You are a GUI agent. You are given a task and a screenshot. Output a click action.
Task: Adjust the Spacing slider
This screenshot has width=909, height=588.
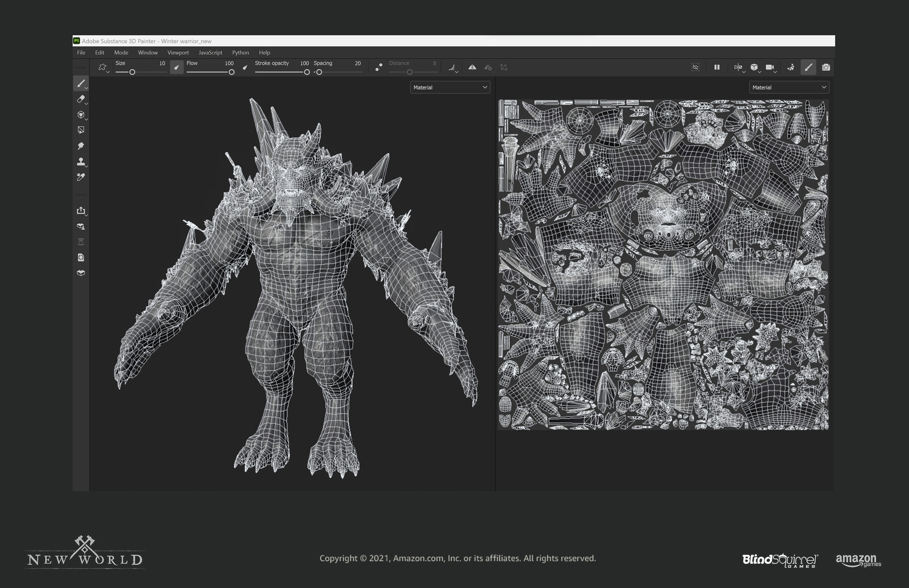point(337,72)
